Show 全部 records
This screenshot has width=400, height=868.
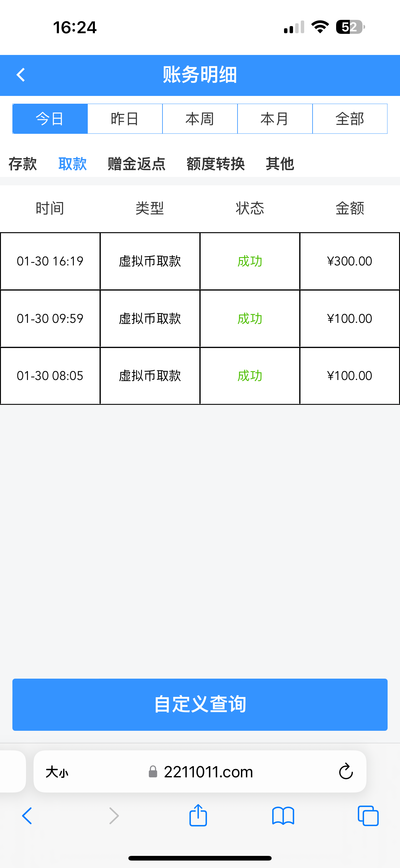tap(350, 119)
